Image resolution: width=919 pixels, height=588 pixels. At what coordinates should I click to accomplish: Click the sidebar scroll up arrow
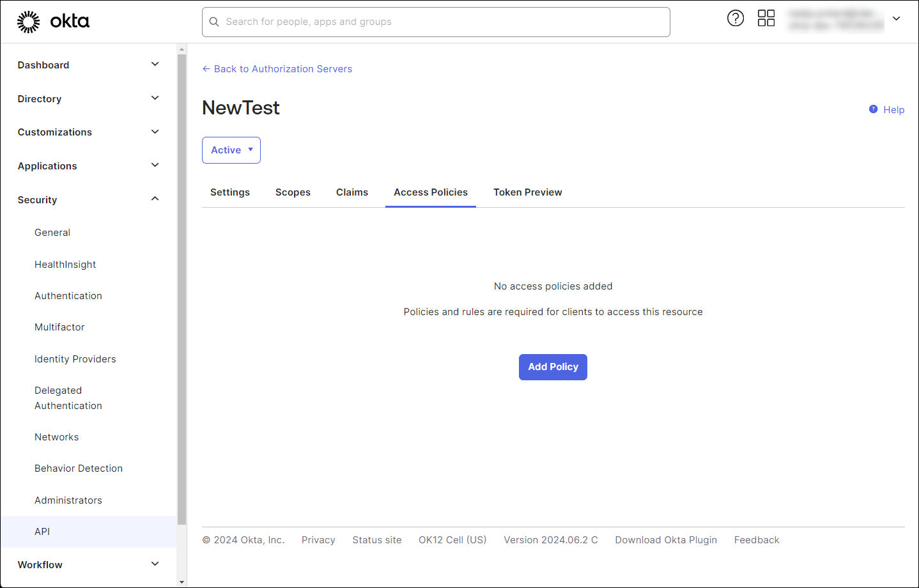(x=181, y=49)
